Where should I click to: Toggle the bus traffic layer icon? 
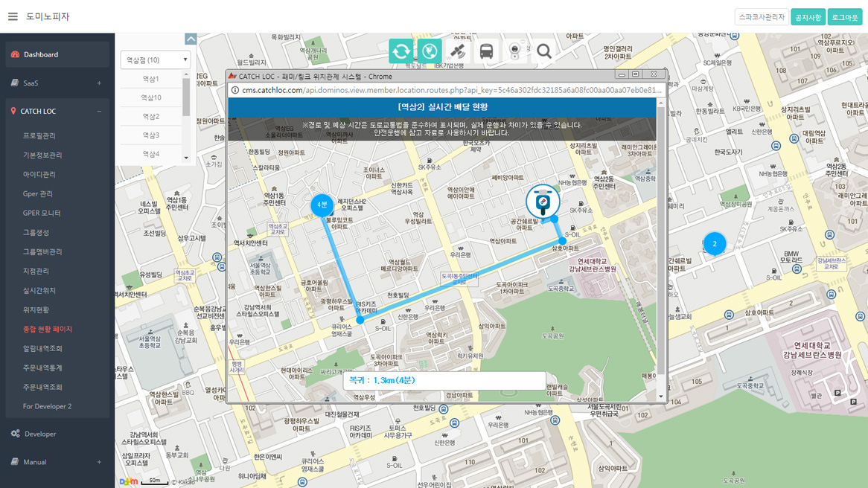pyautogui.click(x=486, y=51)
